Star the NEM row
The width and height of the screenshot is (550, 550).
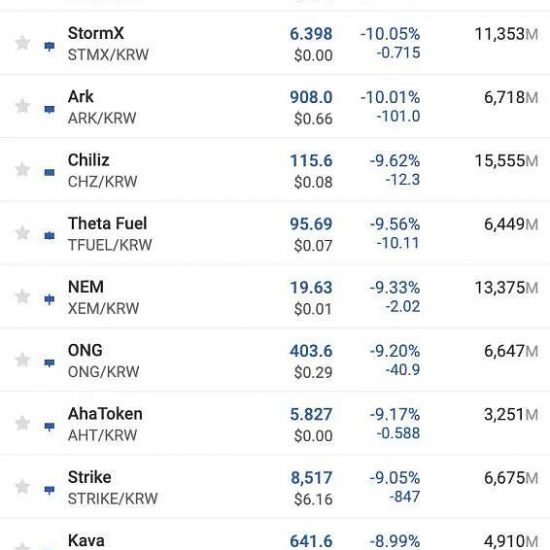point(23,297)
